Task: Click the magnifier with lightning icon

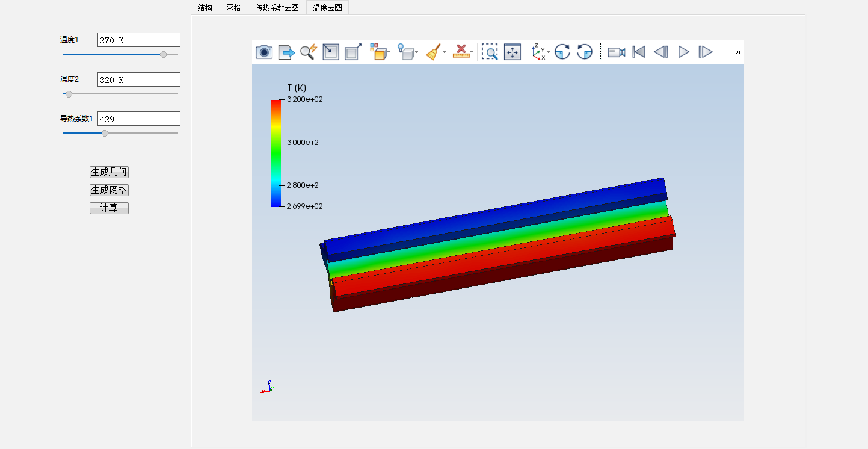Action: point(309,52)
